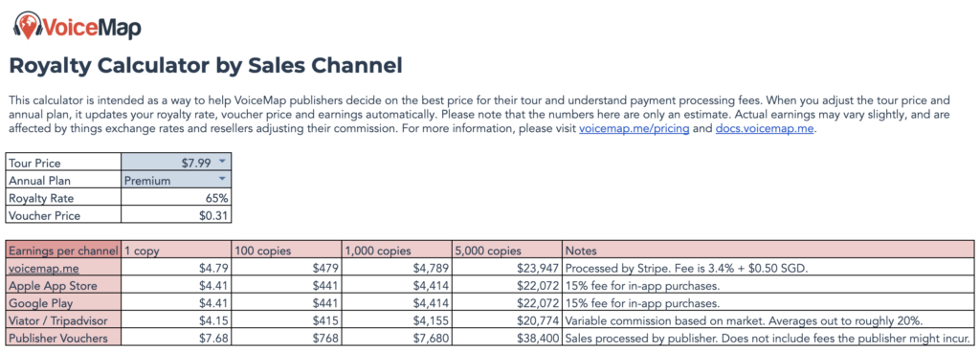Screen dimensions: 980x351
Task: Open the Tour Price dropdown arrow
Action: (222, 162)
